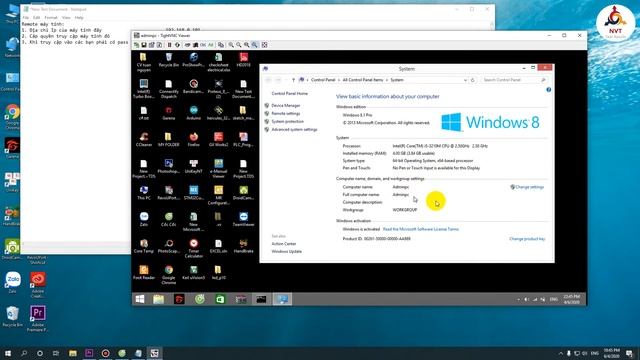Select UniKeyNT icon on remote desktop

pos(193,166)
